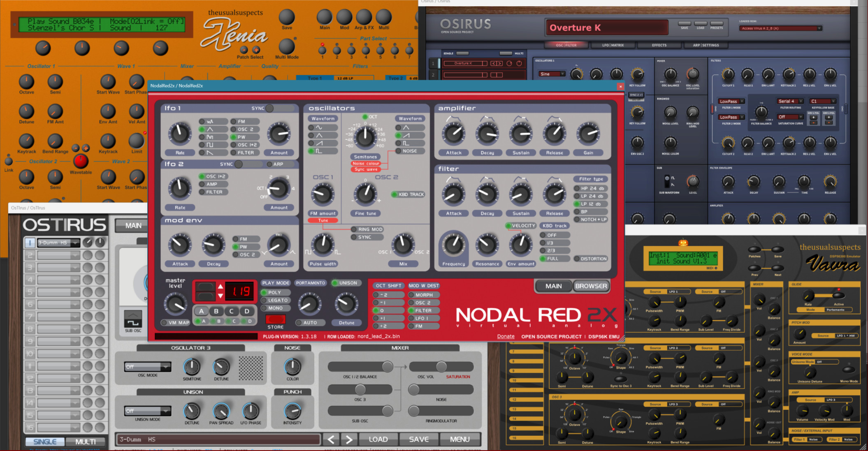Viewport: 868px width, 451px height.
Task: Click the SAVE button in OsTIrus
Action: pos(419,439)
